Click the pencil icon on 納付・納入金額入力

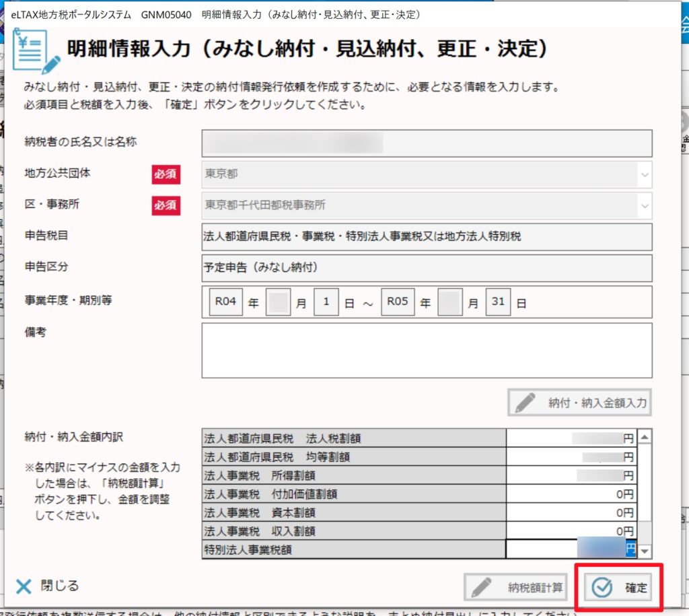pos(526,403)
